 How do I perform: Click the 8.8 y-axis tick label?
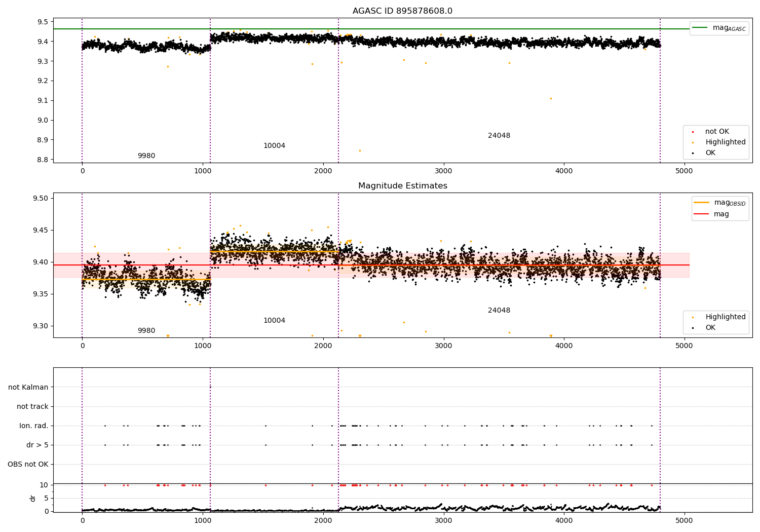(43, 160)
